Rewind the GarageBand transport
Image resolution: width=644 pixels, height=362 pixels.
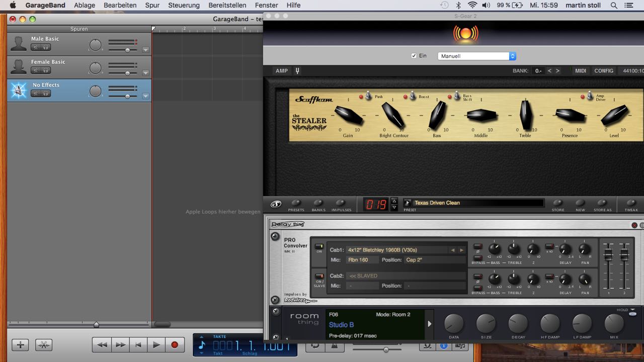[x=102, y=345]
